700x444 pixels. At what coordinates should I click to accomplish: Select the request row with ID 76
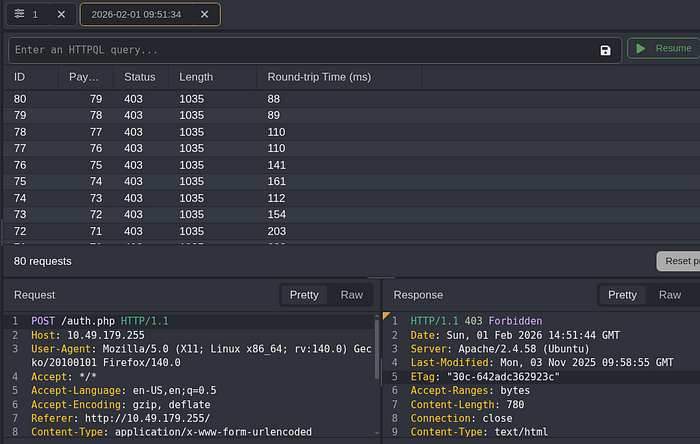[351, 165]
